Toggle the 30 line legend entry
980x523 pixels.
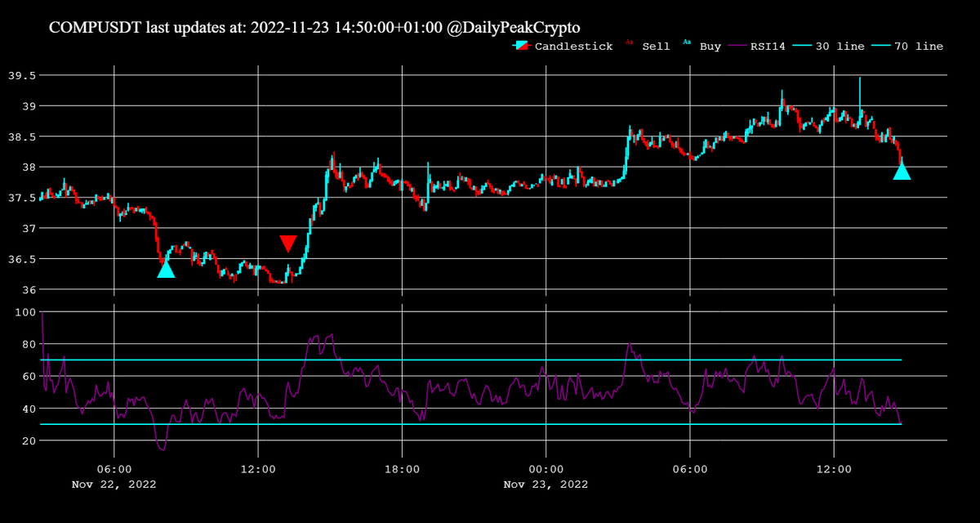click(830, 46)
